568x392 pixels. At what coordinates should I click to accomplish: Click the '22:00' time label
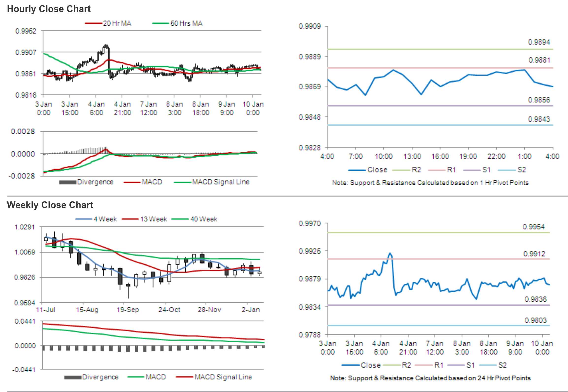point(496,156)
